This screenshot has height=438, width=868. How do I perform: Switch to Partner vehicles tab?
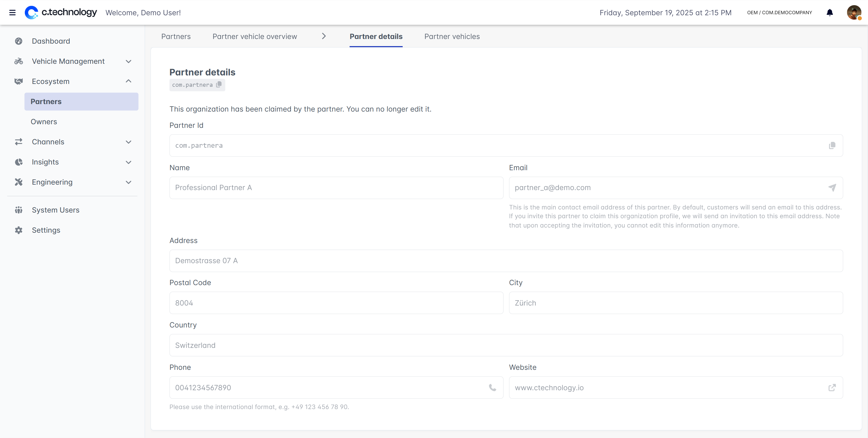[x=452, y=36]
